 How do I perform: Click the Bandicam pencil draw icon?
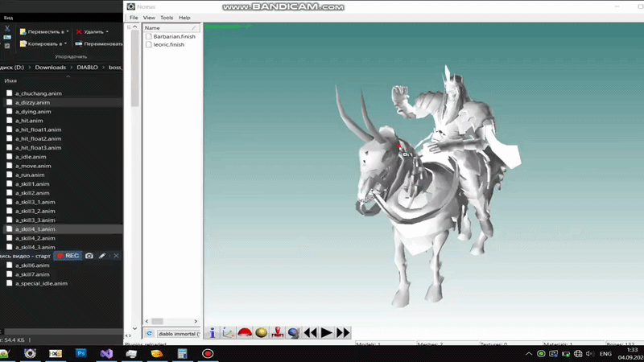coord(102,256)
